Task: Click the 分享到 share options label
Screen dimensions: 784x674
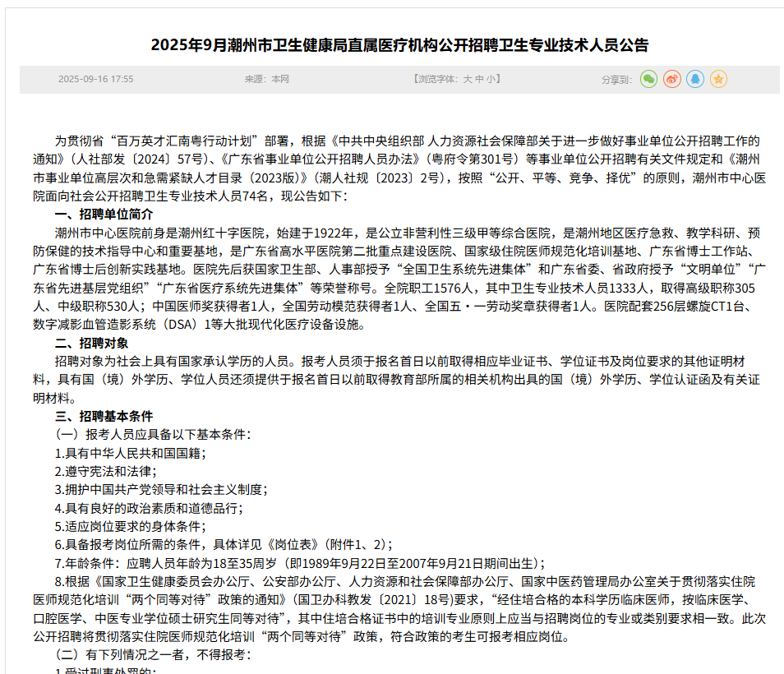Action: 616,79
